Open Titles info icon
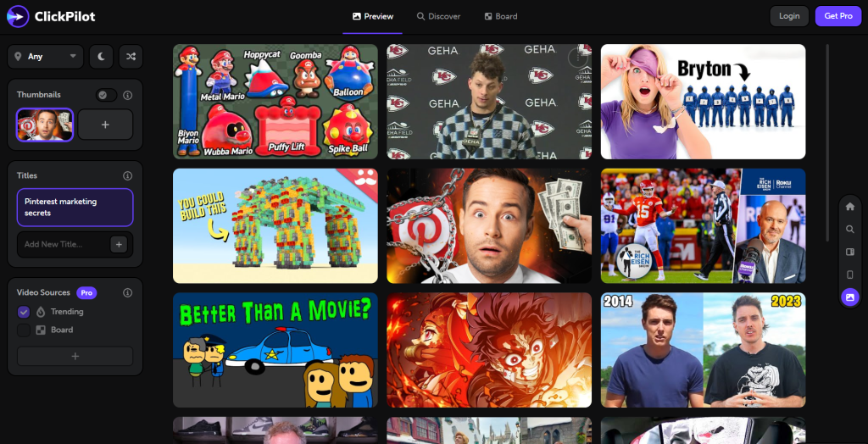 tap(128, 175)
